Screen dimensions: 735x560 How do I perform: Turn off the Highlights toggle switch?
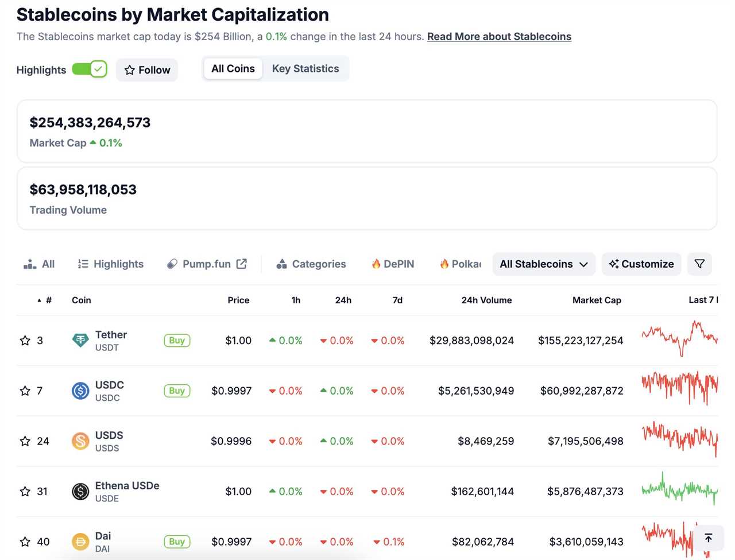(x=90, y=69)
